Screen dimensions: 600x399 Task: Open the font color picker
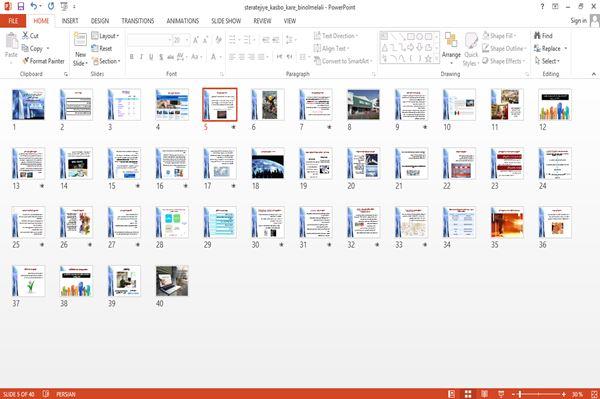coord(215,57)
